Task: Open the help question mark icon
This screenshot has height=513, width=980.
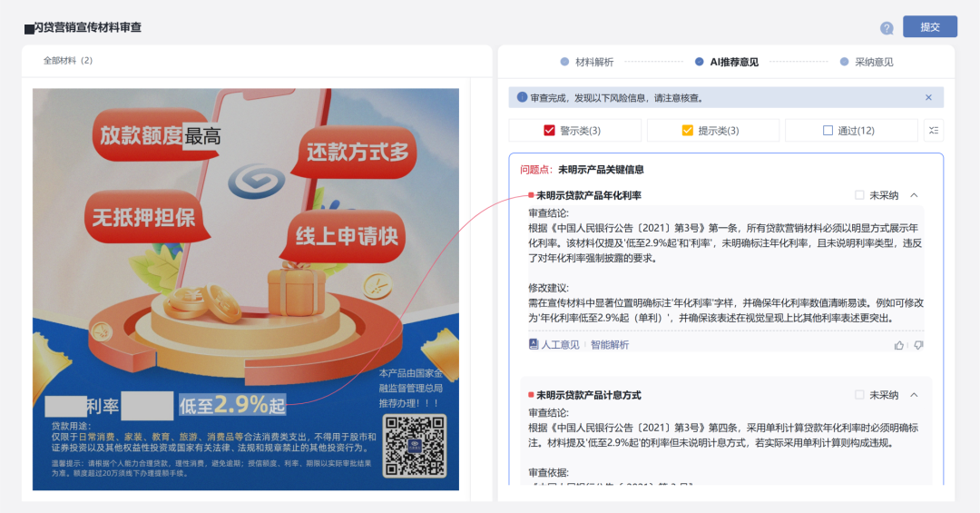Action: click(887, 28)
